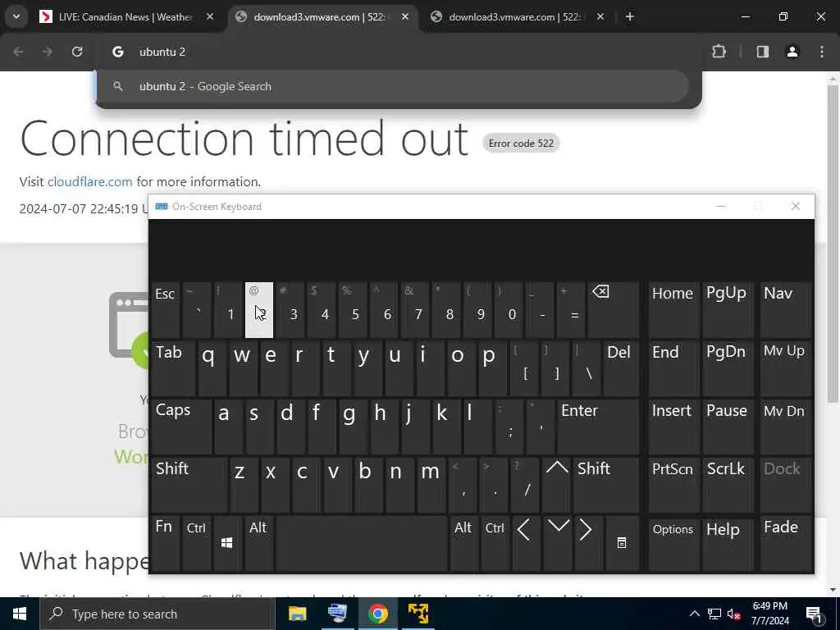Open the Windows Start menu
Image resolution: width=840 pixels, height=630 pixels.
click(x=20, y=614)
